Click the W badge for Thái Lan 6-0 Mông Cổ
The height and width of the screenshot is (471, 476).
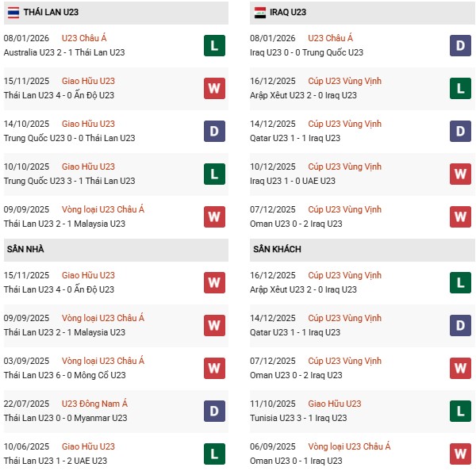click(x=214, y=368)
